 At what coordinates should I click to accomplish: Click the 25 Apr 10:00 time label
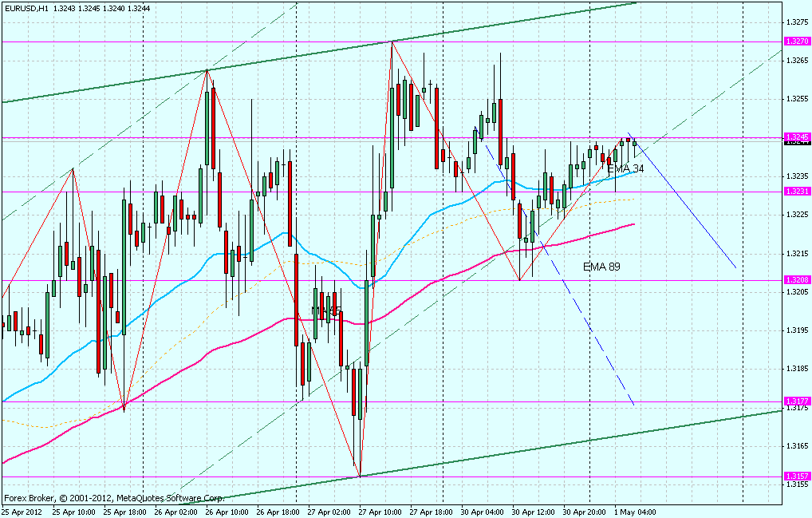point(73,512)
